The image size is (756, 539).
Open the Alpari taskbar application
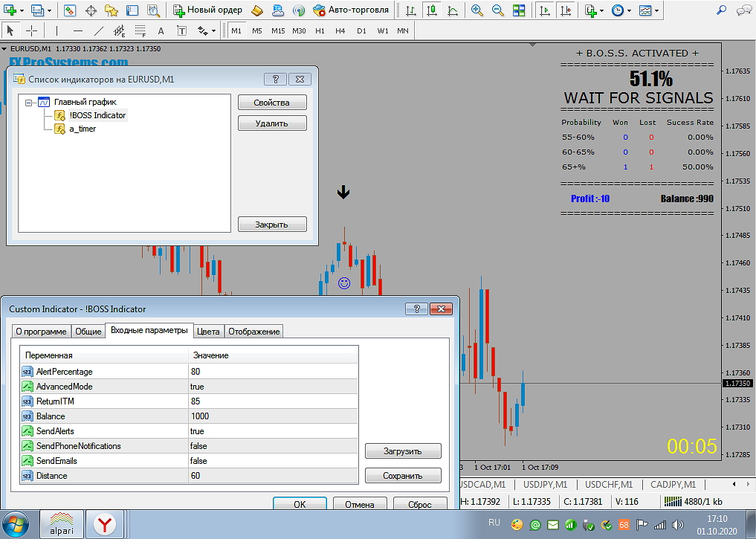click(62, 524)
